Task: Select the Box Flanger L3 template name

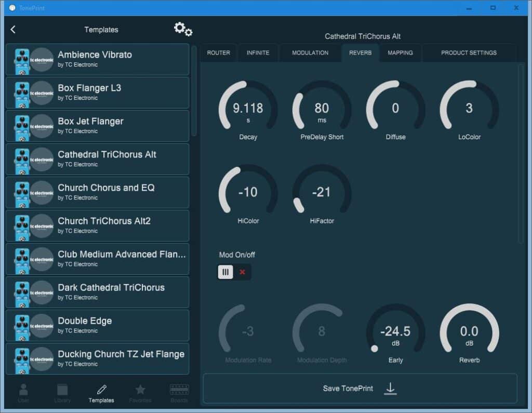Action: tap(89, 88)
